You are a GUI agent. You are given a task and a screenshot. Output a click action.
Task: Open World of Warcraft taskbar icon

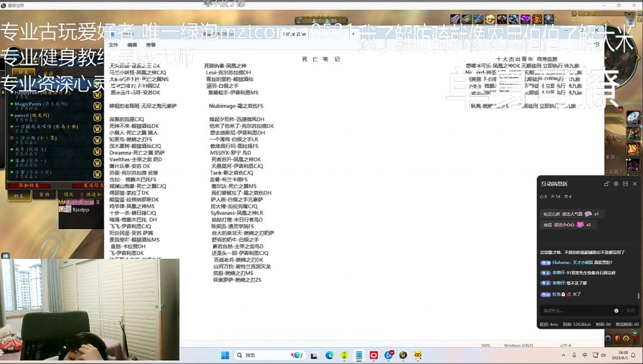(403, 355)
